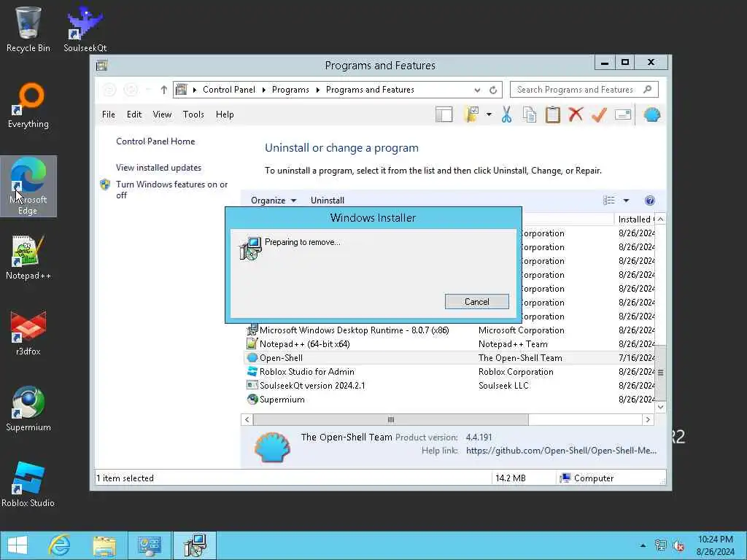Click the Copy toolbar icon
The image size is (747, 560).
coord(530,114)
